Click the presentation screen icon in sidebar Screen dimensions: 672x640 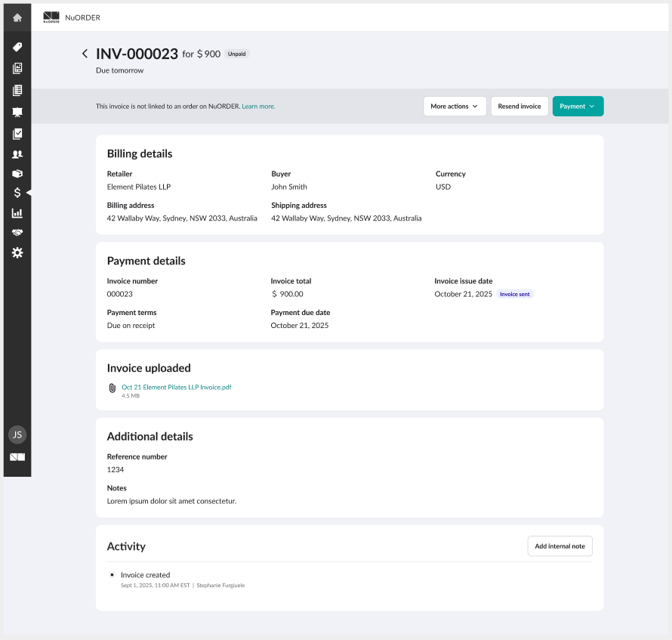tap(17, 111)
